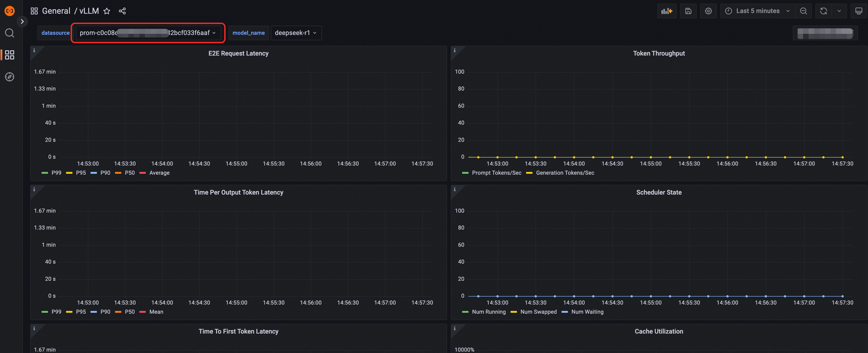
Task: Toggle Num Waiting series in Scheduler State
Action: click(x=587, y=312)
